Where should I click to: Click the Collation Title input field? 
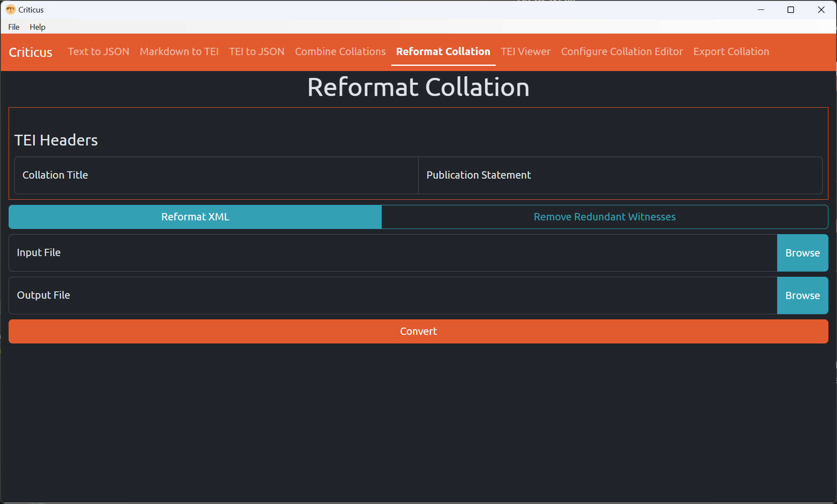point(216,175)
